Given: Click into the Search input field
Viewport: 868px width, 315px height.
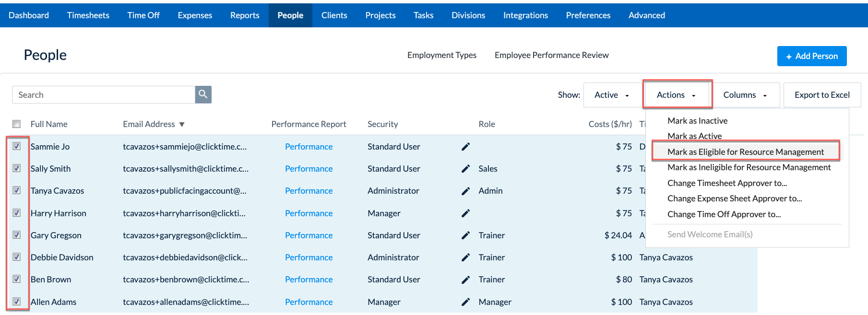Looking at the screenshot, I should [104, 95].
